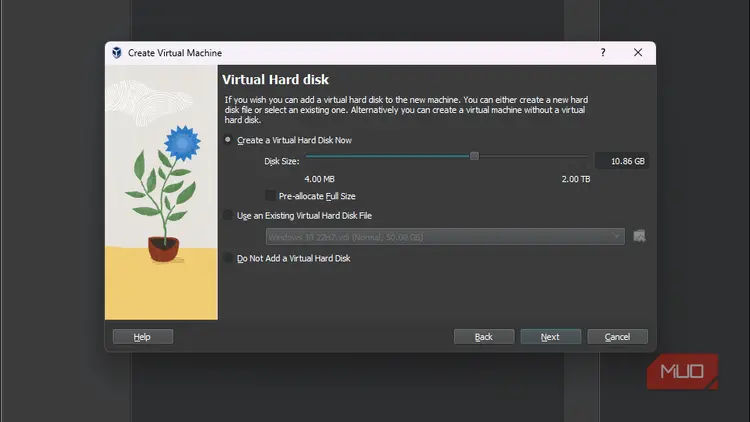Click Next to continue

coord(551,337)
